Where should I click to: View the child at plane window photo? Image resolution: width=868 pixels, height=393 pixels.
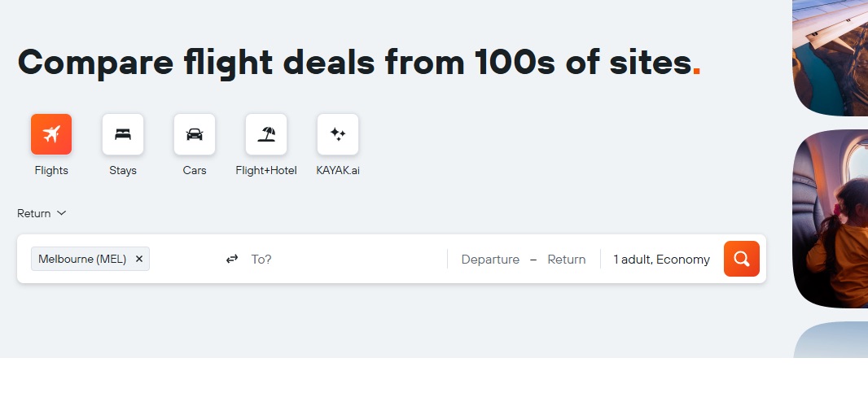831,219
